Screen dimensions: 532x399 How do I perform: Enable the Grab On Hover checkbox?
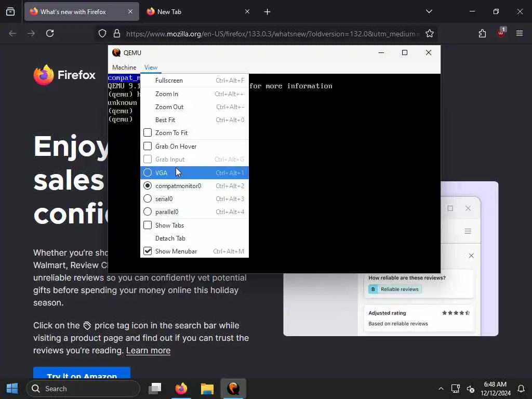click(x=148, y=146)
